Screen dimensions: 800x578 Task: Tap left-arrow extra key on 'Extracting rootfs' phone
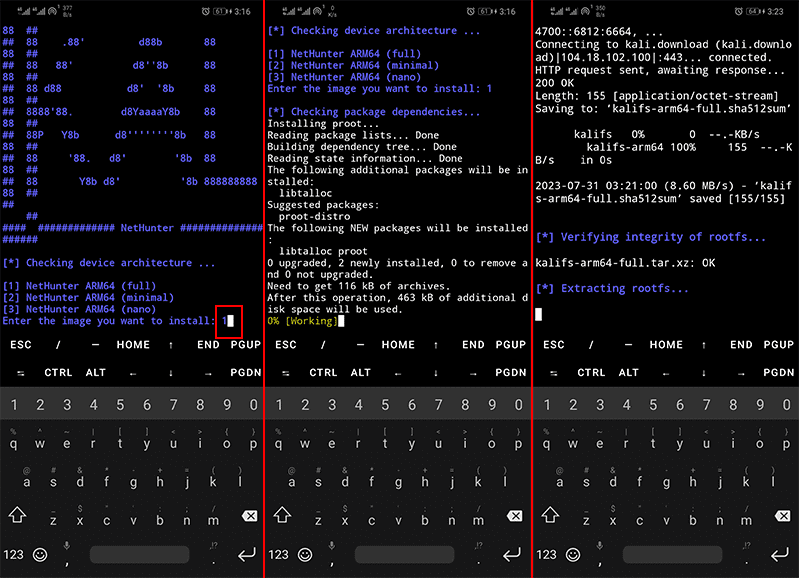(x=666, y=373)
